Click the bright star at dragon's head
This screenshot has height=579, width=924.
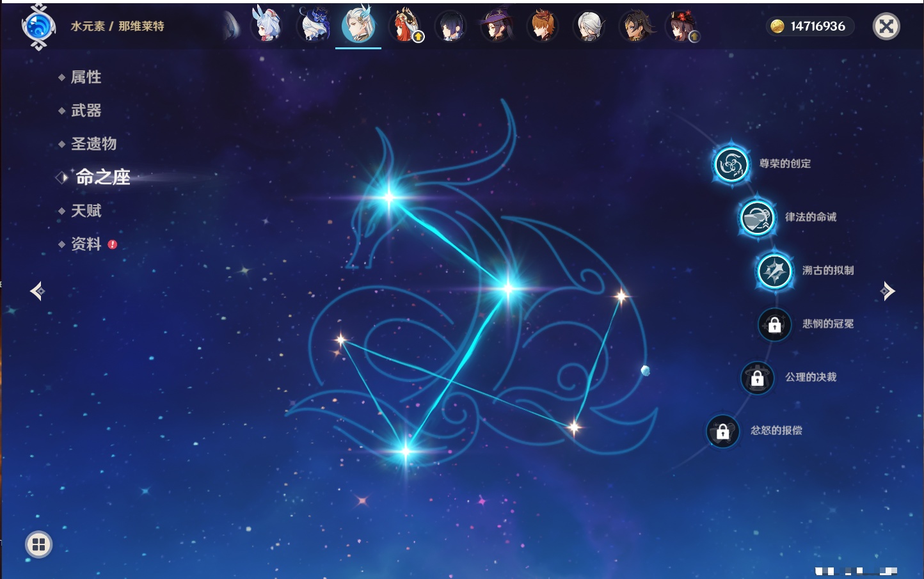click(389, 197)
